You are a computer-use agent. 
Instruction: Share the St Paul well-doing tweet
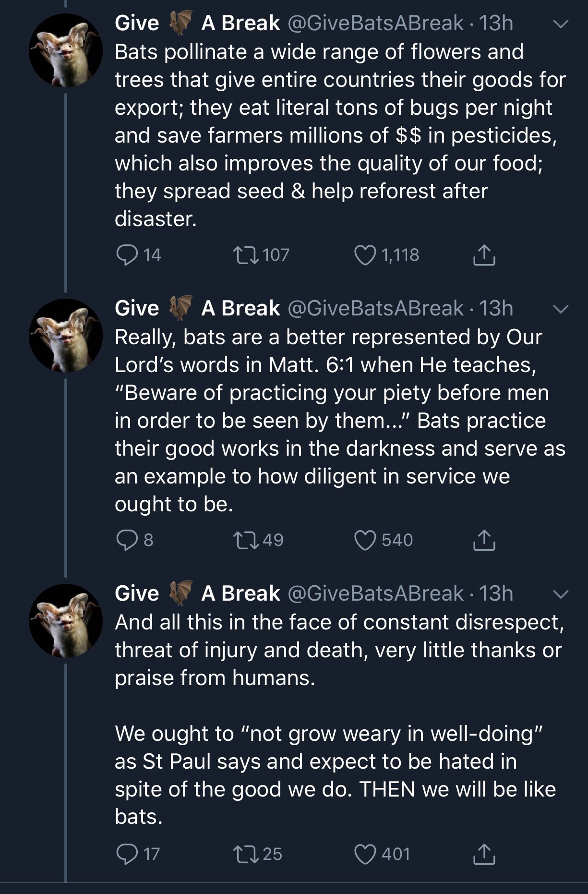(484, 854)
